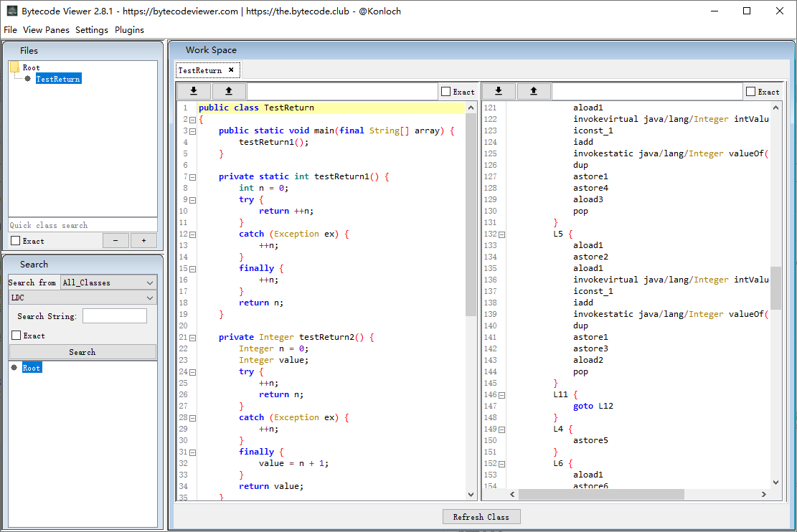The height and width of the screenshot is (532, 797).
Task: Click left arrow of bytecode horizontal scrollbar
Action: 512,495
